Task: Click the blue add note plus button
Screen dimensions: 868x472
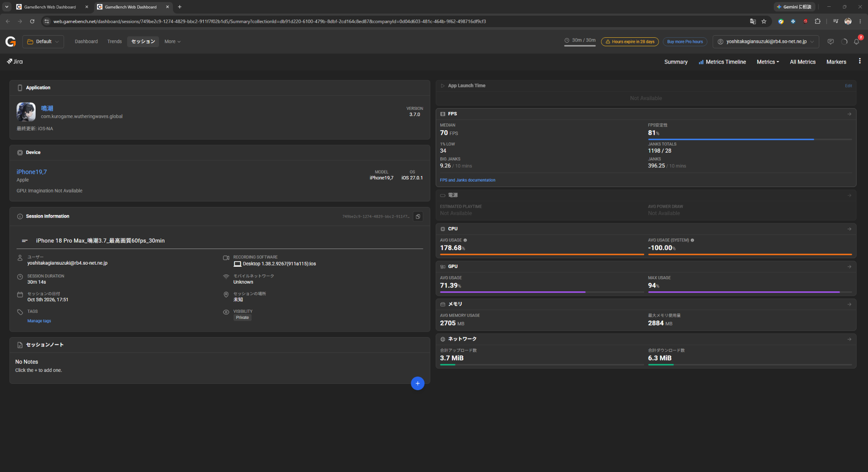Action: click(x=417, y=383)
